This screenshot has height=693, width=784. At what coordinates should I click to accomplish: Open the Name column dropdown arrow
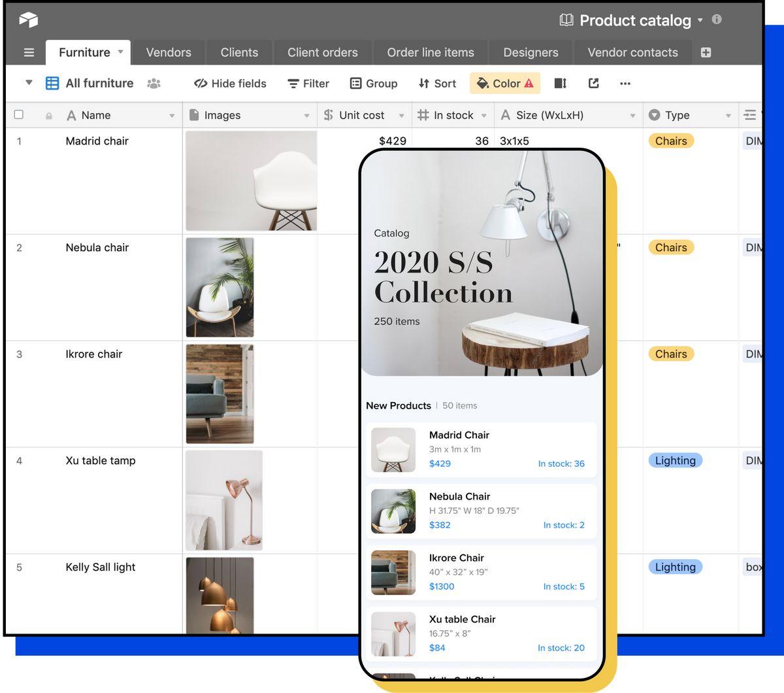(x=172, y=116)
